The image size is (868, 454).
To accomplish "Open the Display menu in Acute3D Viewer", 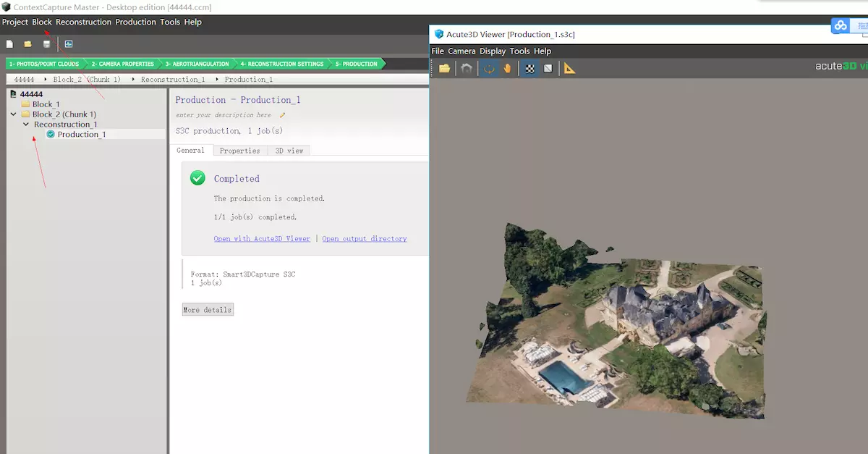I will 493,51.
